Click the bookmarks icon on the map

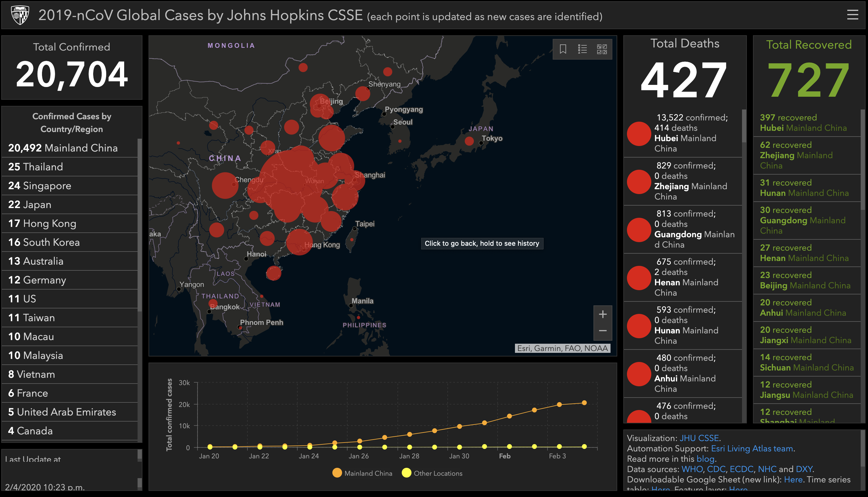coord(563,49)
